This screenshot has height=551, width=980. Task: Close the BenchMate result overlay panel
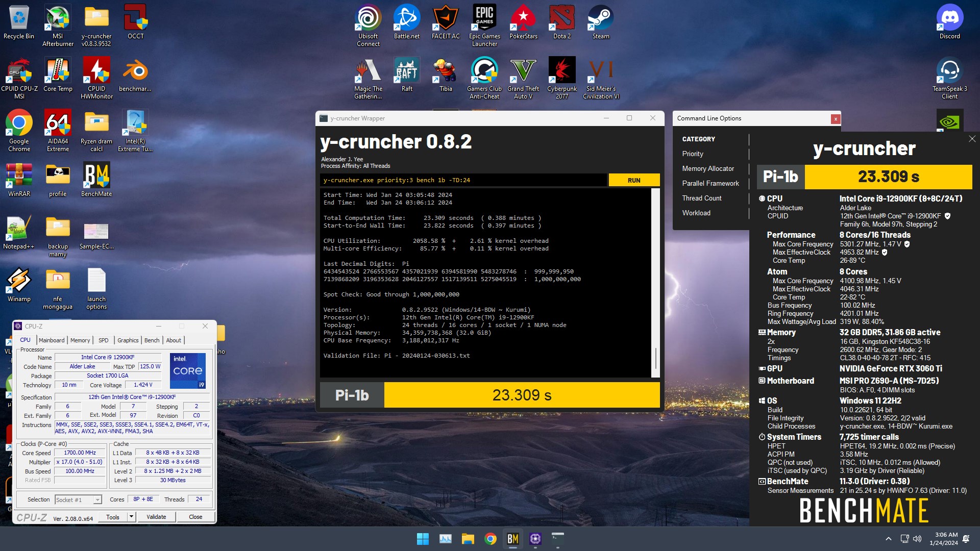pos(972,139)
